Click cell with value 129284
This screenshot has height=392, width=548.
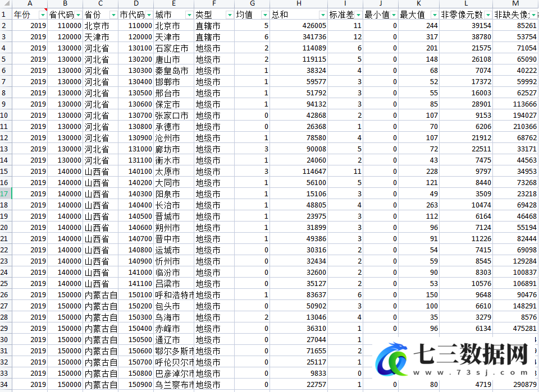(x=515, y=261)
